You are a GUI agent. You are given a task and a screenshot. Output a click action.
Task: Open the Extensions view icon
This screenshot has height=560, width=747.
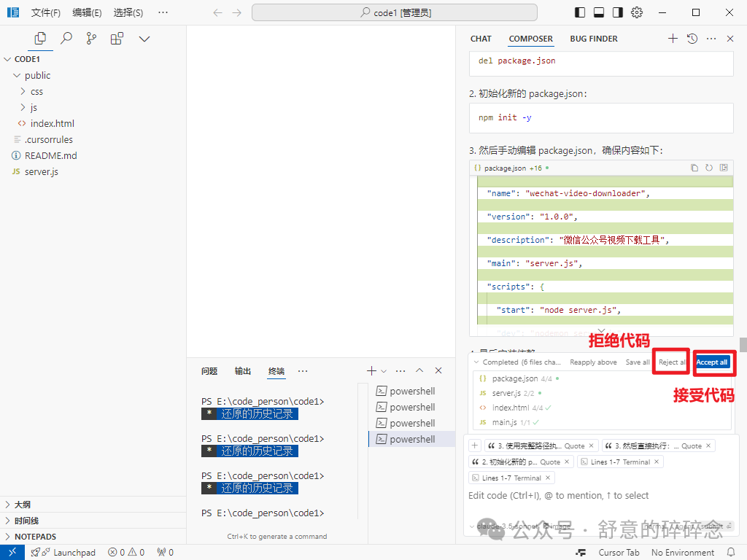(x=117, y=39)
